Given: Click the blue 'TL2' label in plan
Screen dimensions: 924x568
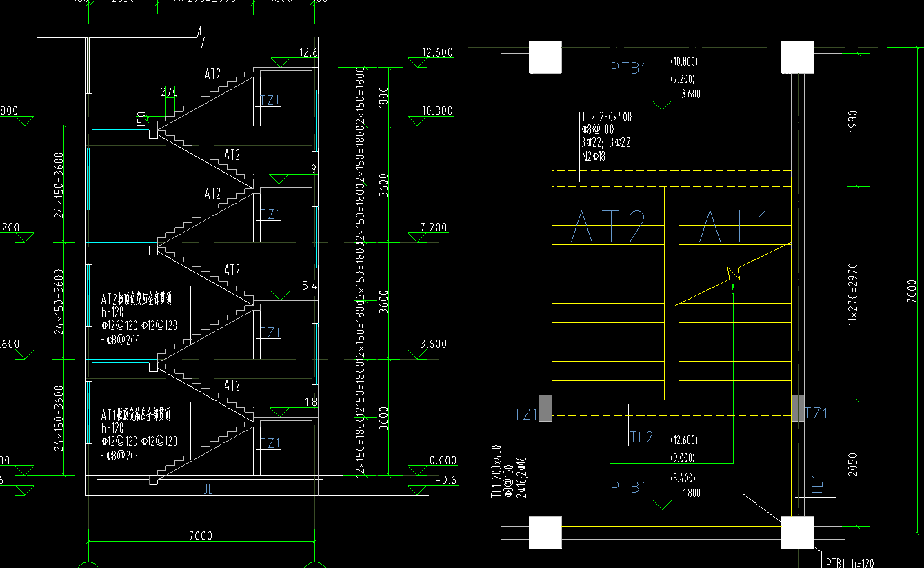Looking at the screenshot, I should (x=641, y=437).
